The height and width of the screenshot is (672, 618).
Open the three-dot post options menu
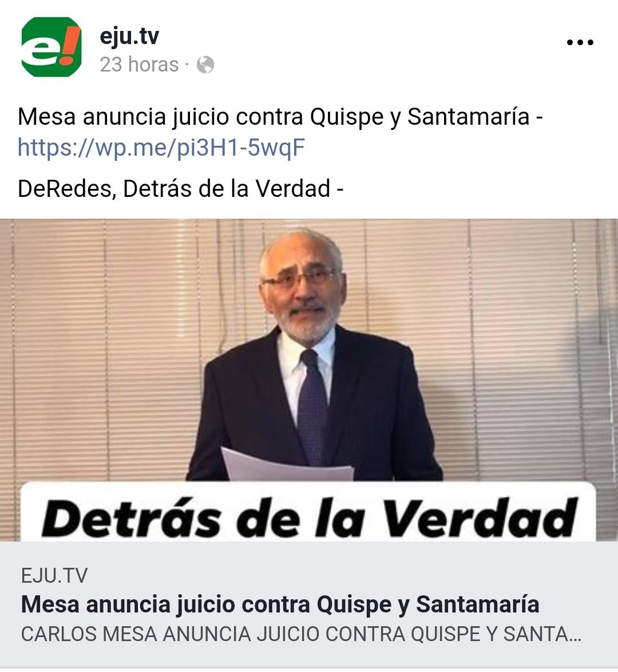coord(580,42)
